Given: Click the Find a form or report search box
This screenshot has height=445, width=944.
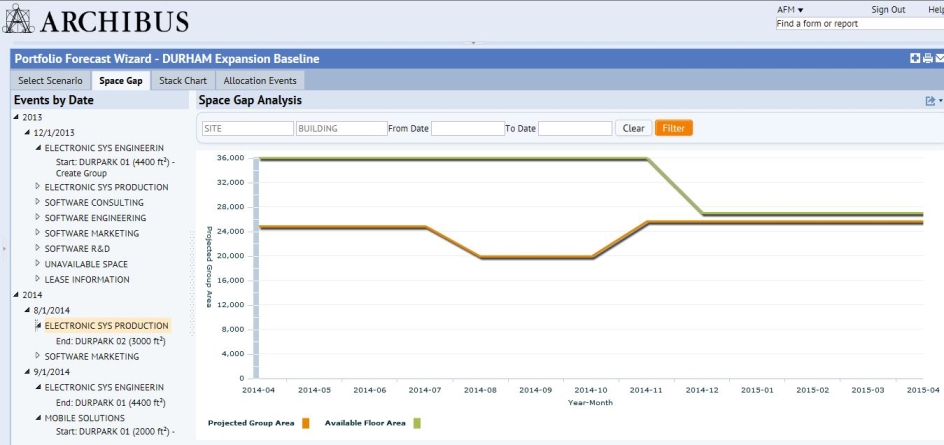Looking at the screenshot, I should click(860, 24).
